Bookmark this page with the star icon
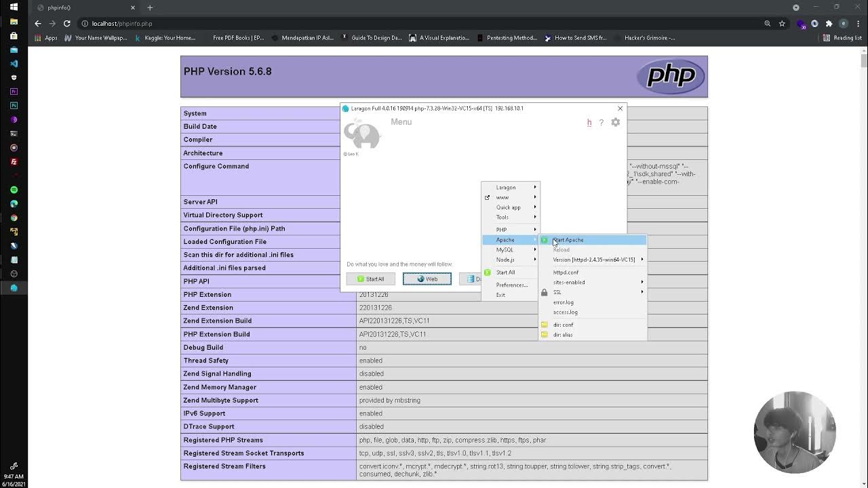Viewport: 868px width, 488px height. (782, 23)
